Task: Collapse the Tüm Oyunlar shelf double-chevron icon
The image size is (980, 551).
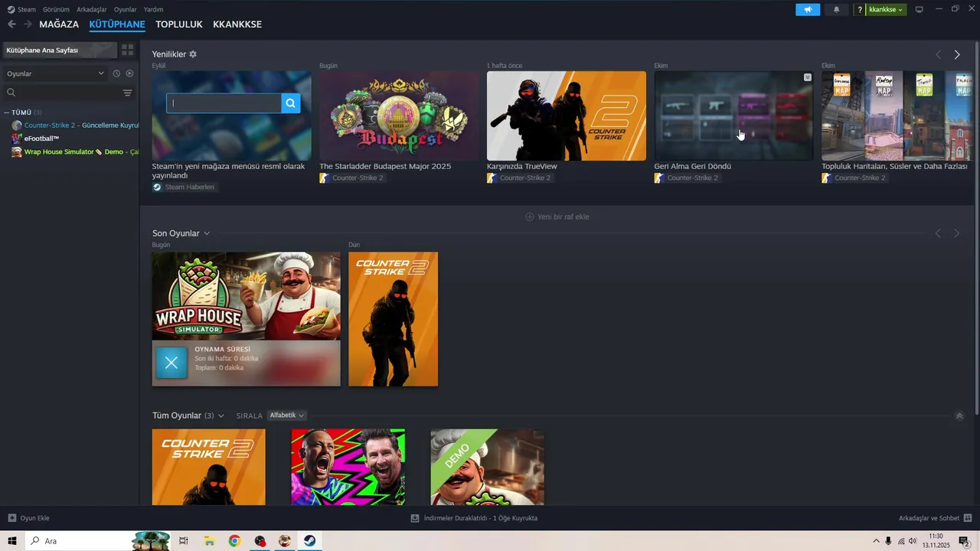Action: 959,416
